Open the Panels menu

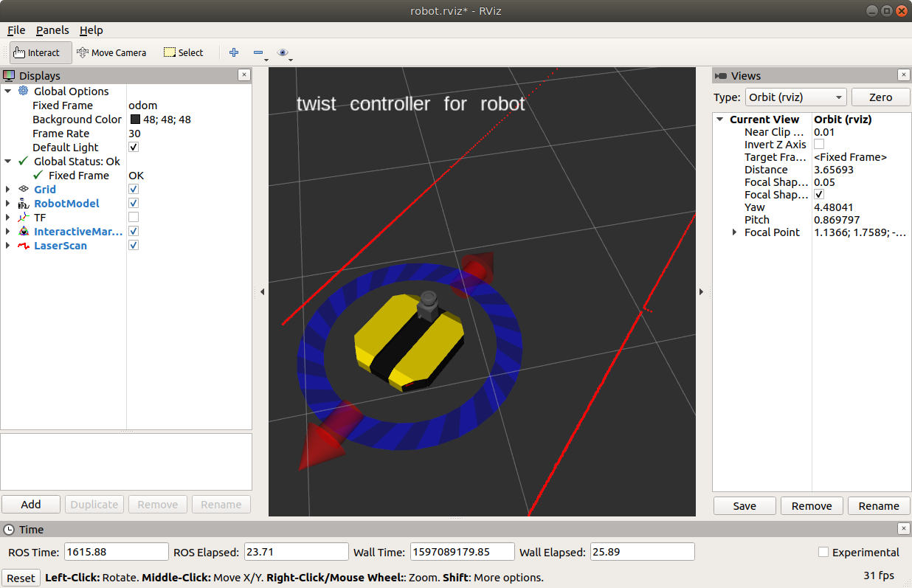pyautogui.click(x=52, y=30)
